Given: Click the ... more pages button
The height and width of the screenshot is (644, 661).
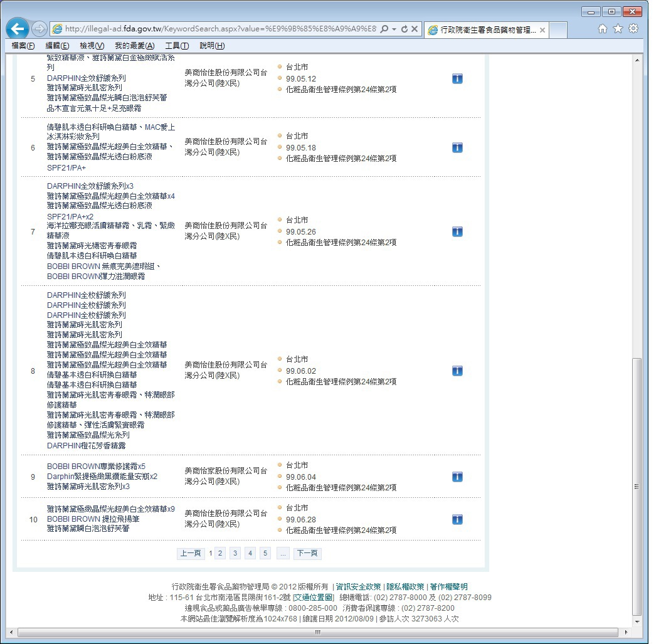Looking at the screenshot, I should [283, 553].
